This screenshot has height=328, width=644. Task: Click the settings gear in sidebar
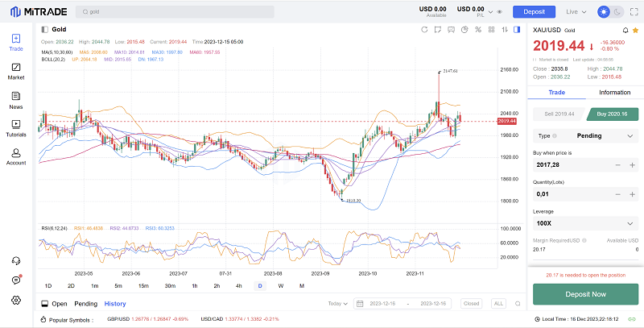pos(16,300)
